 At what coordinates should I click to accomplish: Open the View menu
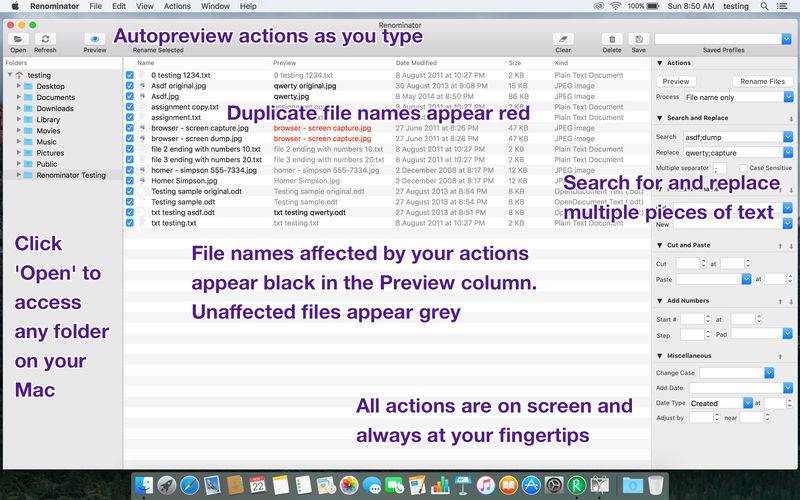144,6
